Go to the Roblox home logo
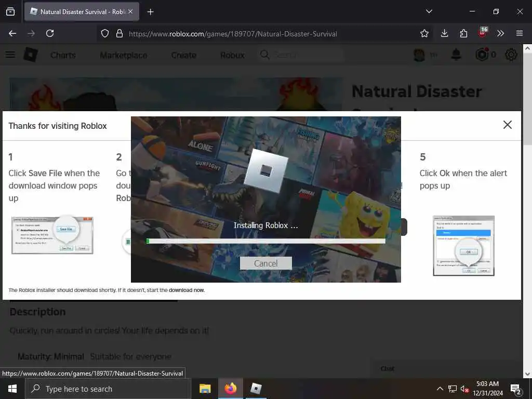 click(x=30, y=55)
